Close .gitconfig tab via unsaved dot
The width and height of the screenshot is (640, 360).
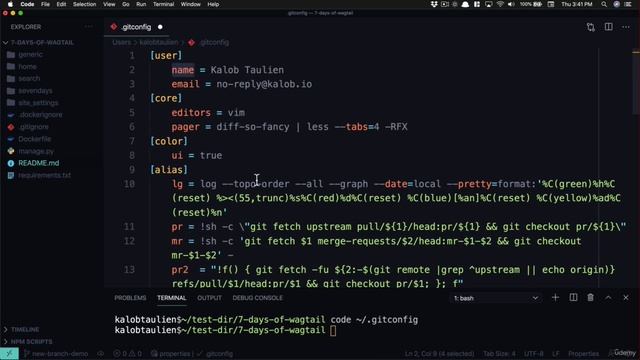(x=160, y=27)
